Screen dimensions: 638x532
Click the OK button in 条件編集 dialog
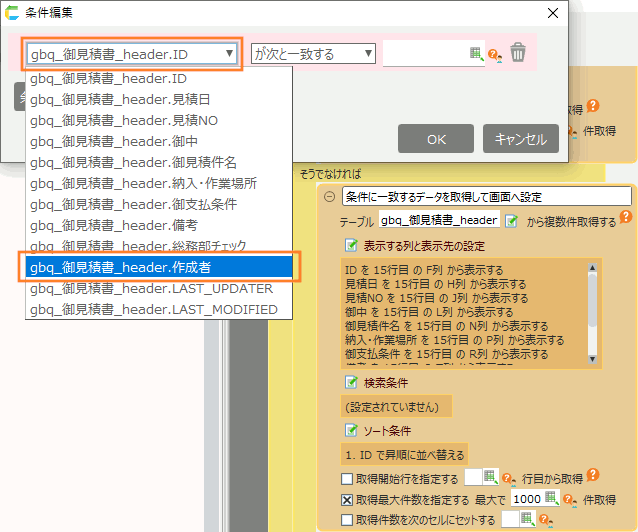pyautogui.click(x=436, y=139)
